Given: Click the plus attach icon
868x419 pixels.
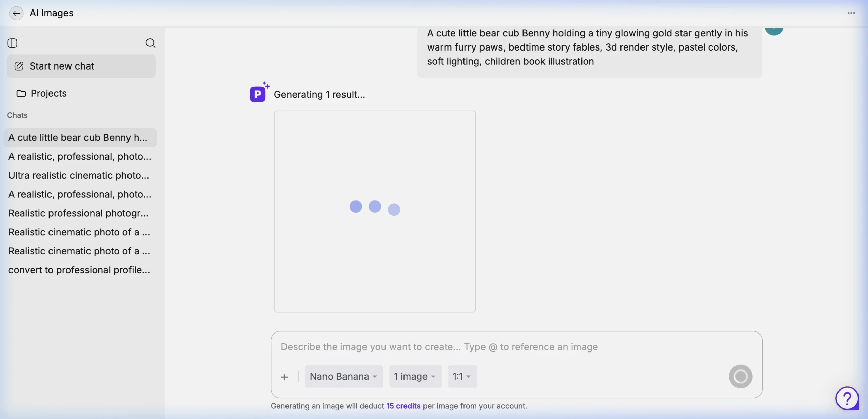Looking at the screenshot, I should (284, 377).
